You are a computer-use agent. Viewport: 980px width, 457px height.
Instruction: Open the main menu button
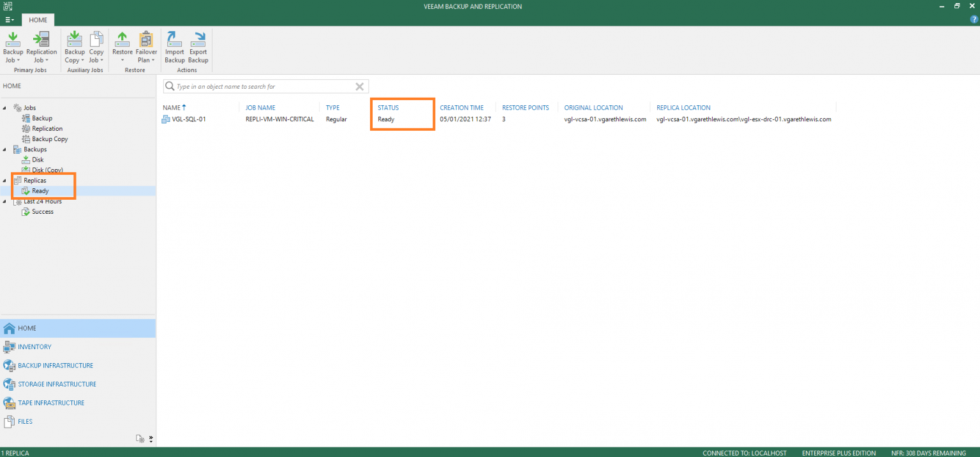(9, 20)
